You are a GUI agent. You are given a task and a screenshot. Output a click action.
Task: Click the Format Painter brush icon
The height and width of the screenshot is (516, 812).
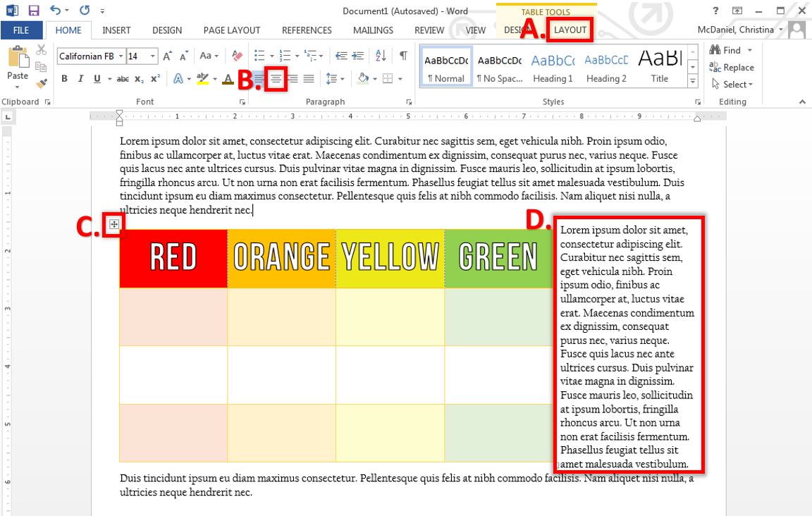coord(41,82)
